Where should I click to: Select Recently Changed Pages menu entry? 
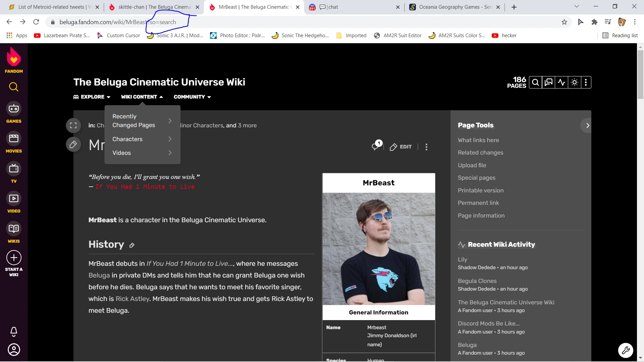point(133,121)
